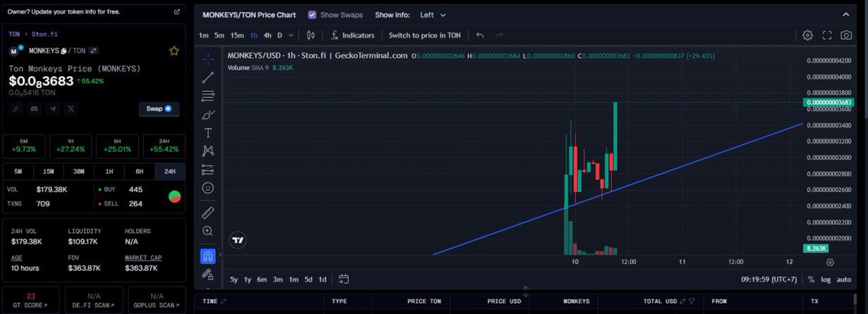The height and width of the screenshot is (314, 868).
Task: Select the 6H stats tab
Action: (139, 171)
